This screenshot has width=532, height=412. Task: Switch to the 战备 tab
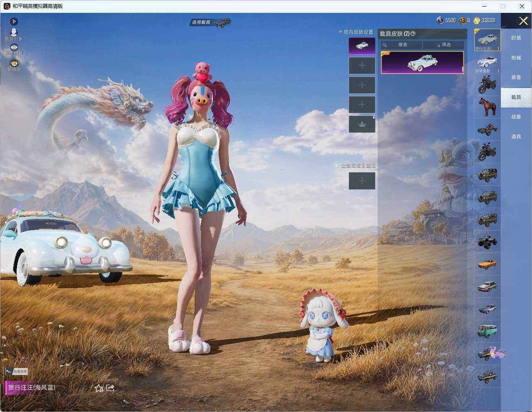pyautogui.click(x=516, y=117)
